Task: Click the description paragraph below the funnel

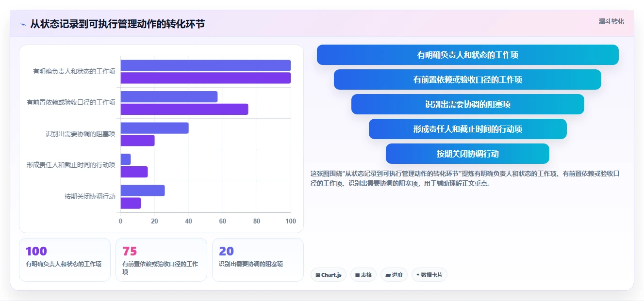Action: [x=466, y=178]
